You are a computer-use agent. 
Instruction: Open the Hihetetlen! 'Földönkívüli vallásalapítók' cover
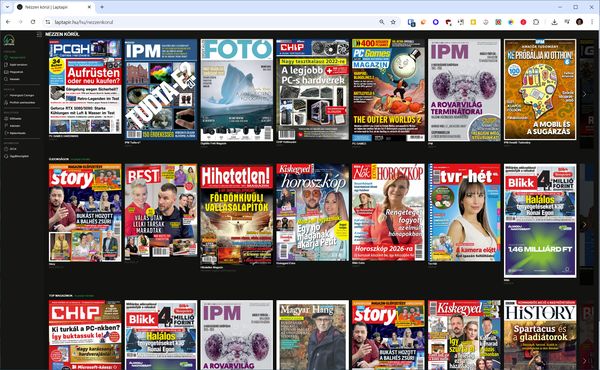236,215
